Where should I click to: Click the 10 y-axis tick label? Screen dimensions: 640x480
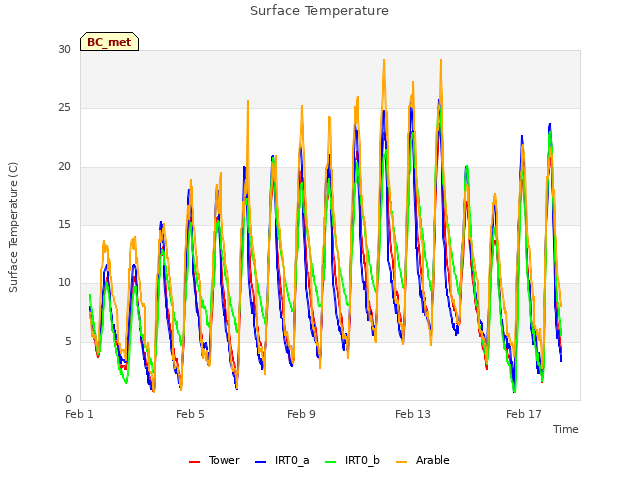64,283
